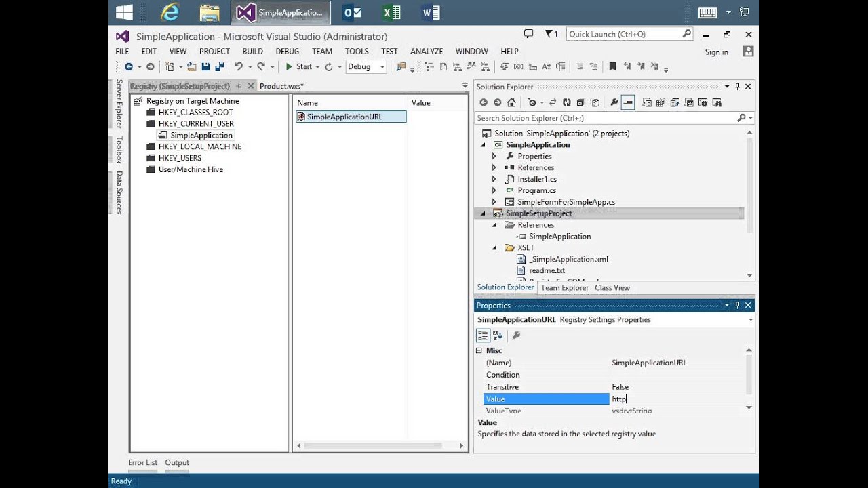868x488 pixels.
Task: Click the feedback speech bubble icon
Action: (529, 33)
